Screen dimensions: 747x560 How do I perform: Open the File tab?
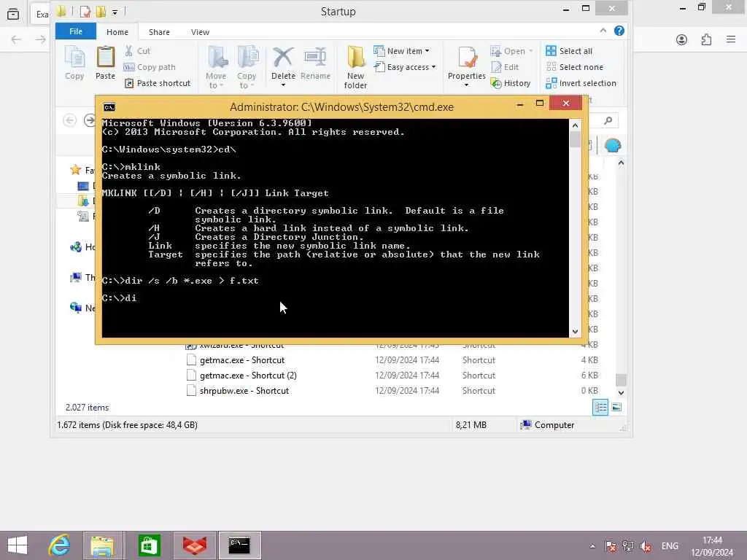pos(76,31)
